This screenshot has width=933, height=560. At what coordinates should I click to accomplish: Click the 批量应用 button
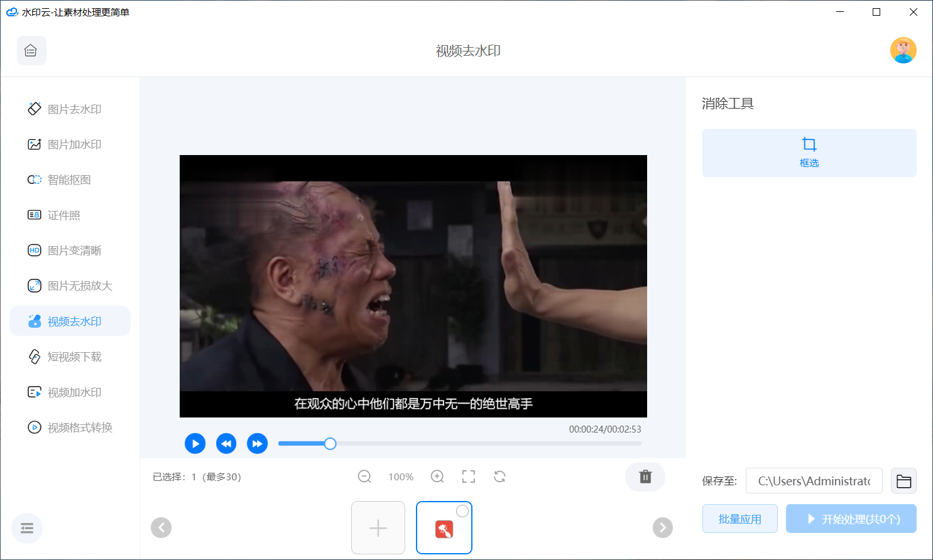pyautogui.click(x=740, y=519)
